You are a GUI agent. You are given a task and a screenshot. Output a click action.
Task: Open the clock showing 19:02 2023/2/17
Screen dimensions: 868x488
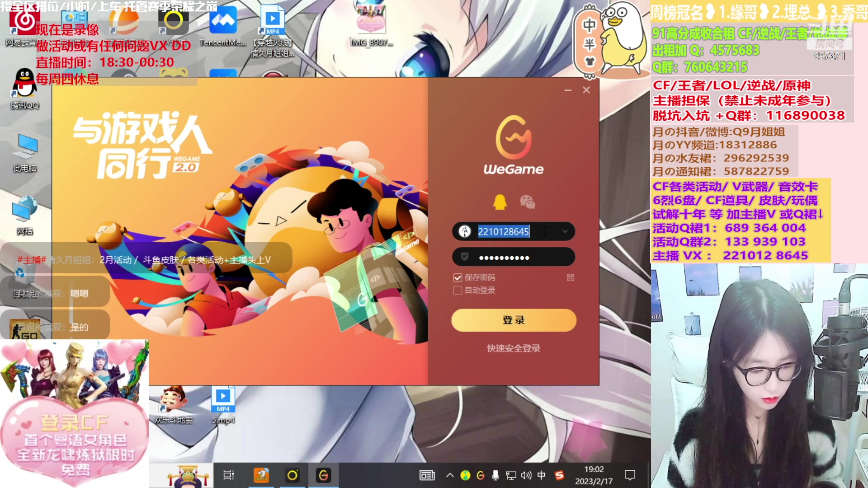tap(594, 475)
